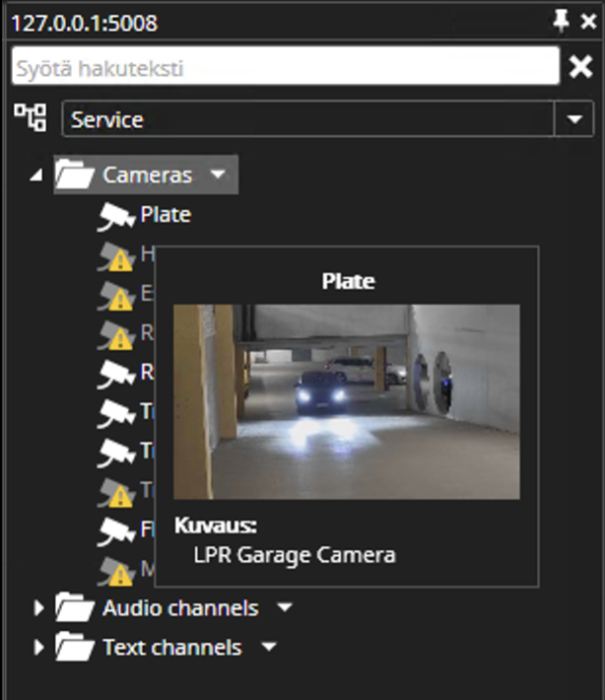Open the Cameras folder dropdown arrow
605x700 pixels.
click(x=218, y=175)
